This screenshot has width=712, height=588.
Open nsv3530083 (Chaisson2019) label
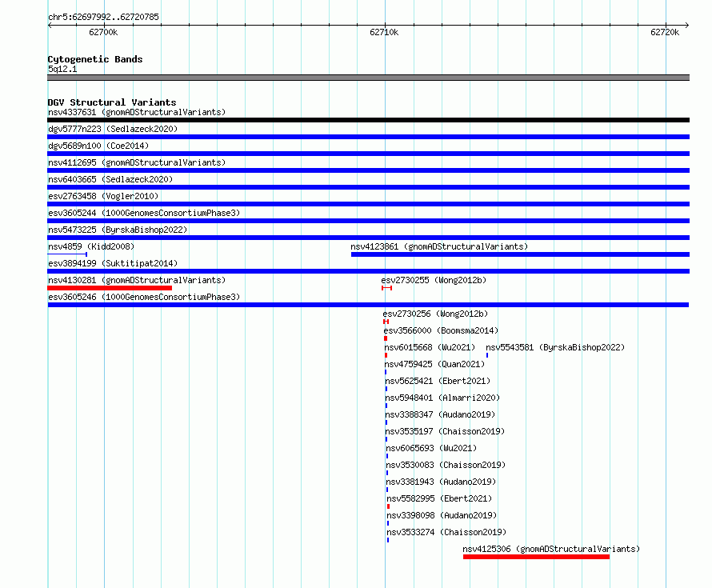coord(446,465)
